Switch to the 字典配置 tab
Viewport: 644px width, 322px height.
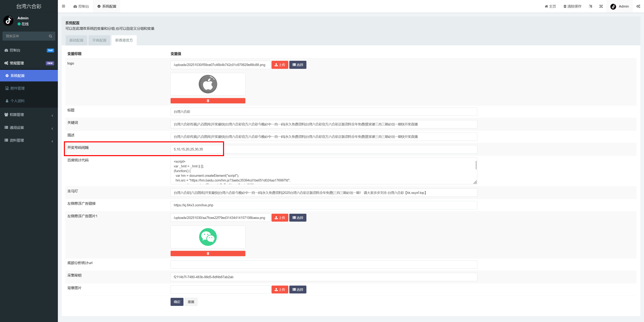click(99, 40)
